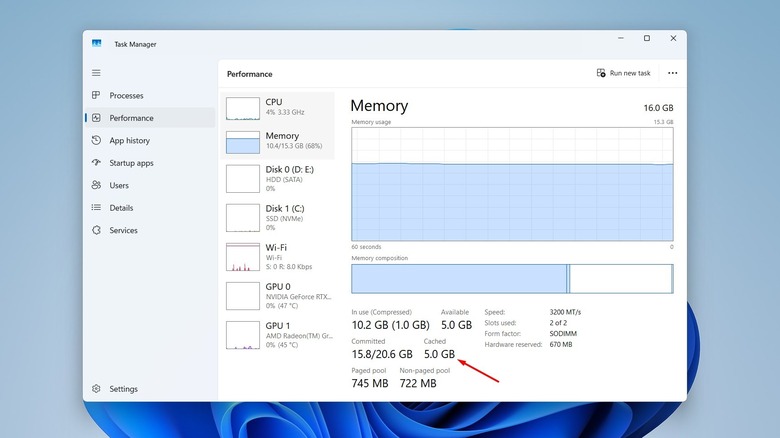The height and width of the screenshot is (438, 780).
Task: Select the Startup apps icon
Action: (96, 163)
